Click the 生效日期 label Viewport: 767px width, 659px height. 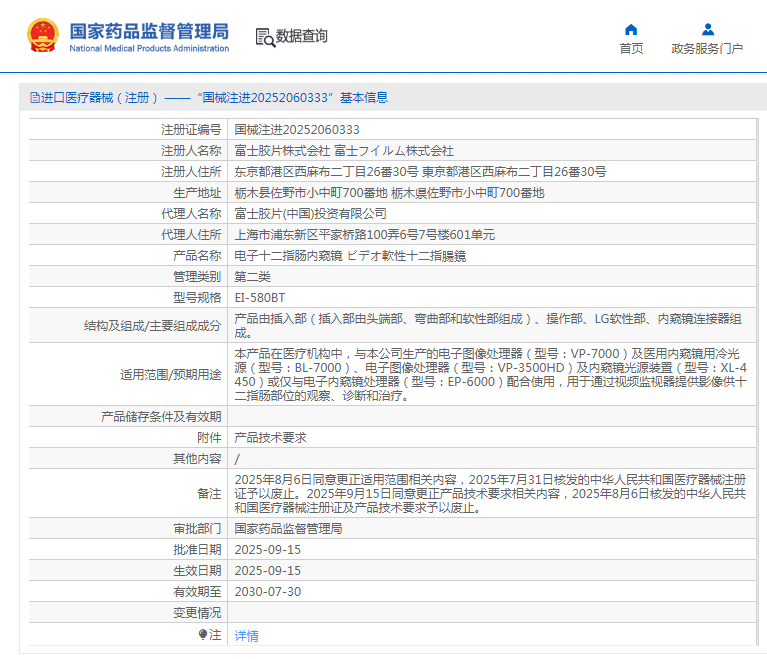coord(197,571)
